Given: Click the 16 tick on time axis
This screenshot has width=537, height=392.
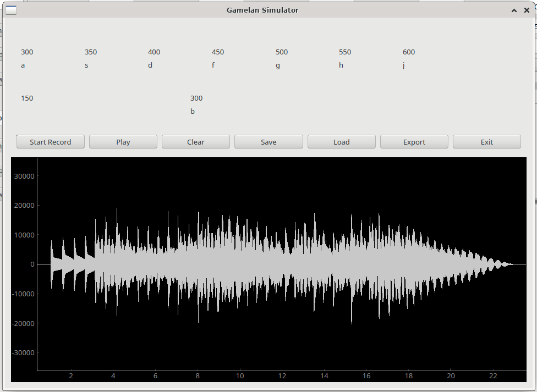Looking at the screenshot, I should (x=366, y=376).
